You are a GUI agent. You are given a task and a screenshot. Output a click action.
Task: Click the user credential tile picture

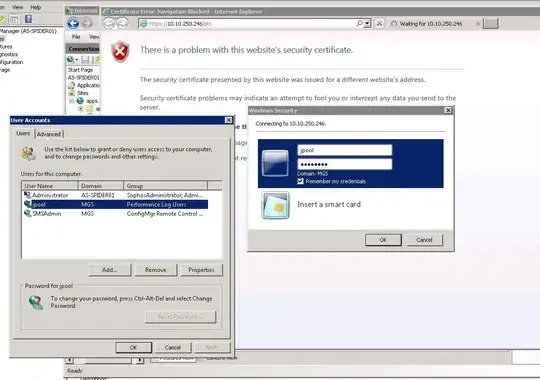[275, 163]
